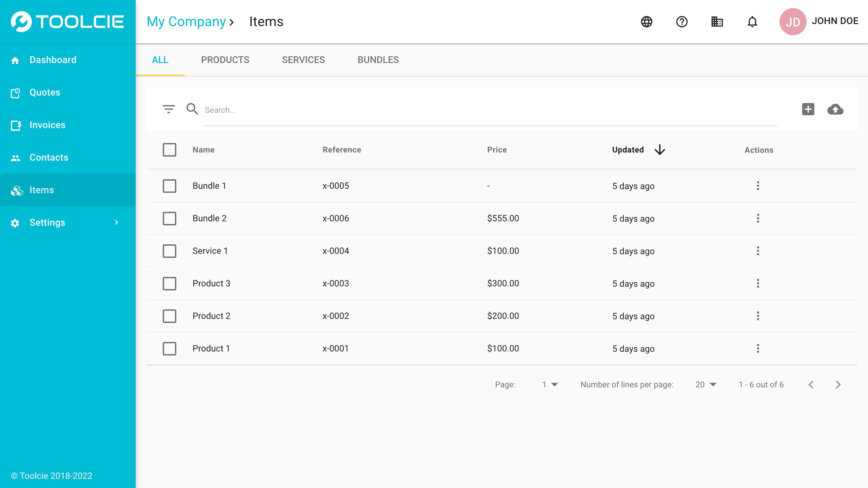Switch to the BUNDLES tab
Image resolution: width=868 pixels, height=488 pixels.
coord(378,60)
